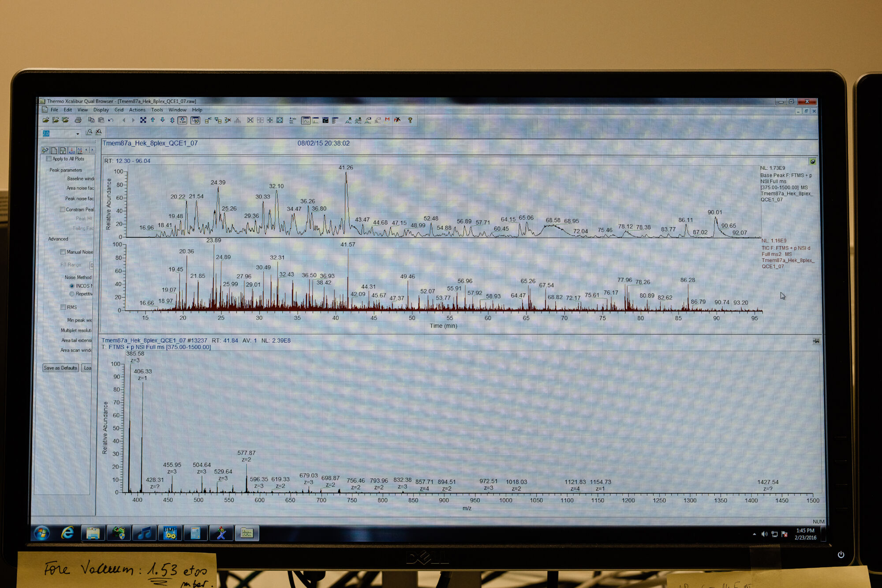Toggle Apply to All Plots checkbox

[x=49, y=159]
